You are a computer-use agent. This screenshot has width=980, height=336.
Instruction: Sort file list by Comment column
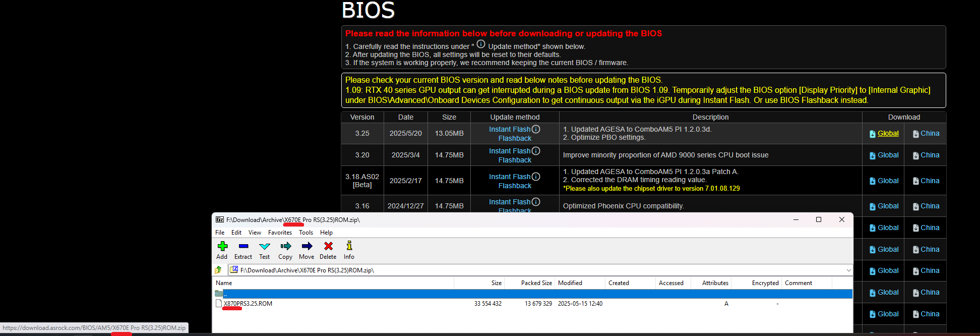click(x=807, y=283)
